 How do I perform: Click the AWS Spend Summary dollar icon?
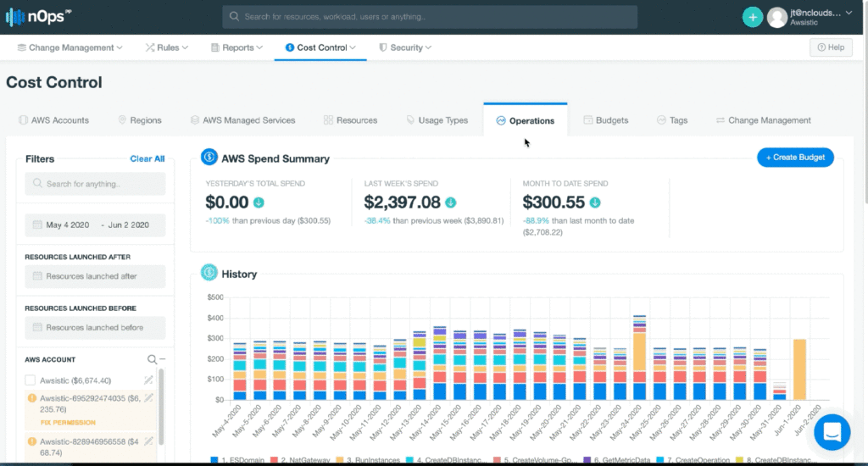209,158
